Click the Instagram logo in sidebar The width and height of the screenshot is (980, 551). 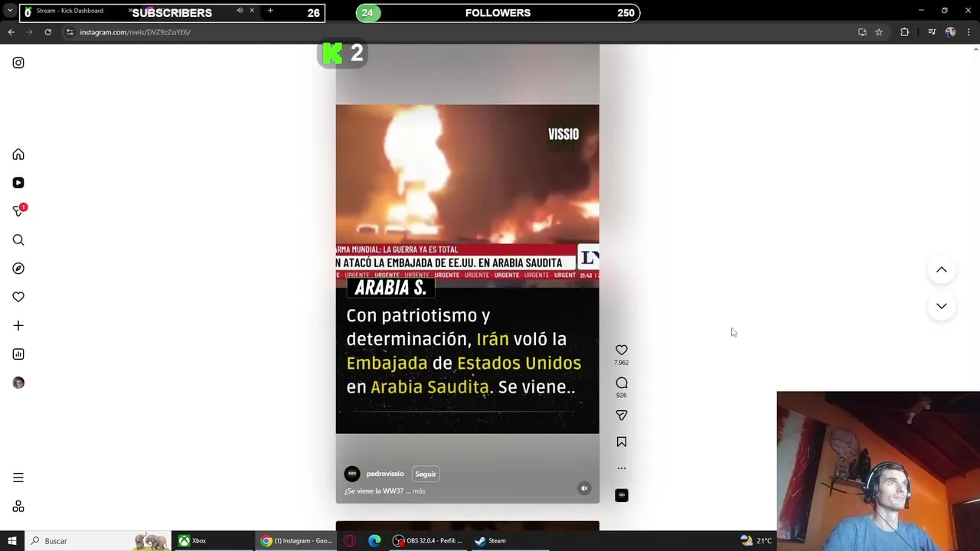tap(18, 63)
